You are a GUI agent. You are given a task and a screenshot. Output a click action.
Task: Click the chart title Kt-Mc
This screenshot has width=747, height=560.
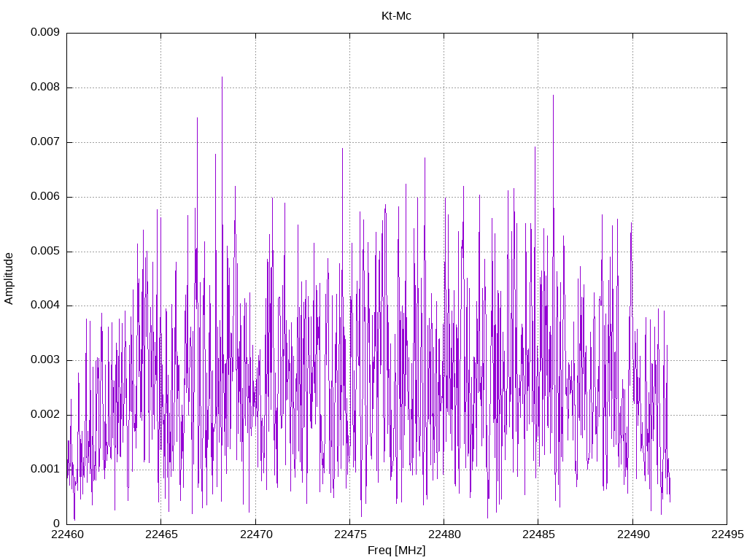[396, 16]
